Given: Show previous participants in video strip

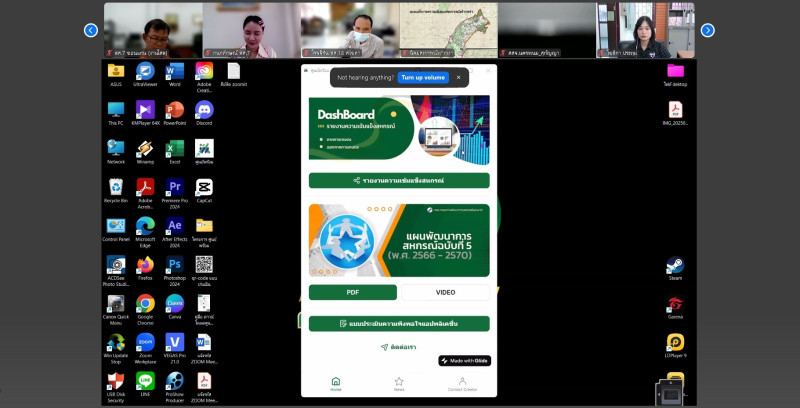Looking at the screenshot, I should 91,31.
